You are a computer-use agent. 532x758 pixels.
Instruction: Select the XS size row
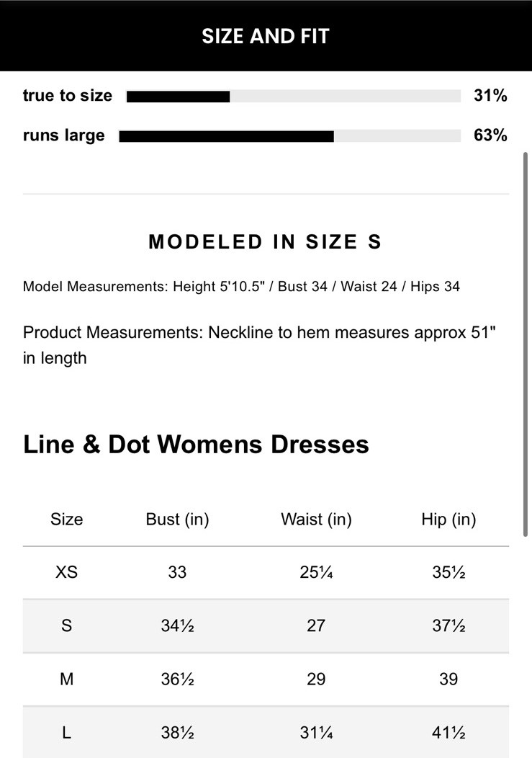coord(66,572)
